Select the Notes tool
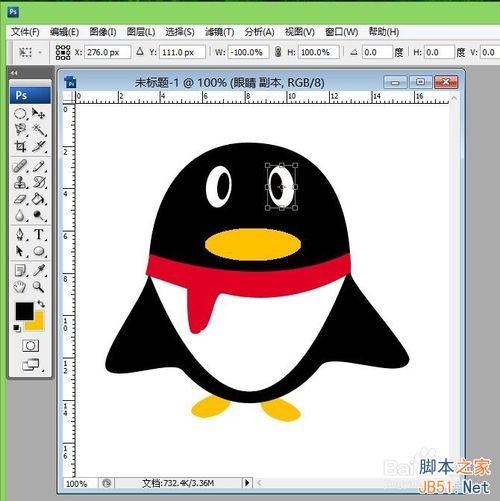 (x=20, y=270)
